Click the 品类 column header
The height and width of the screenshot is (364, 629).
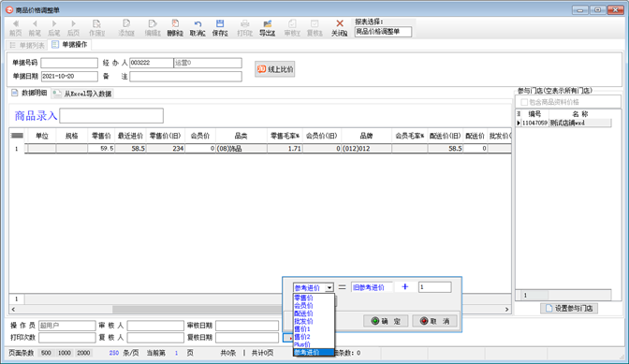pos(241,136)
